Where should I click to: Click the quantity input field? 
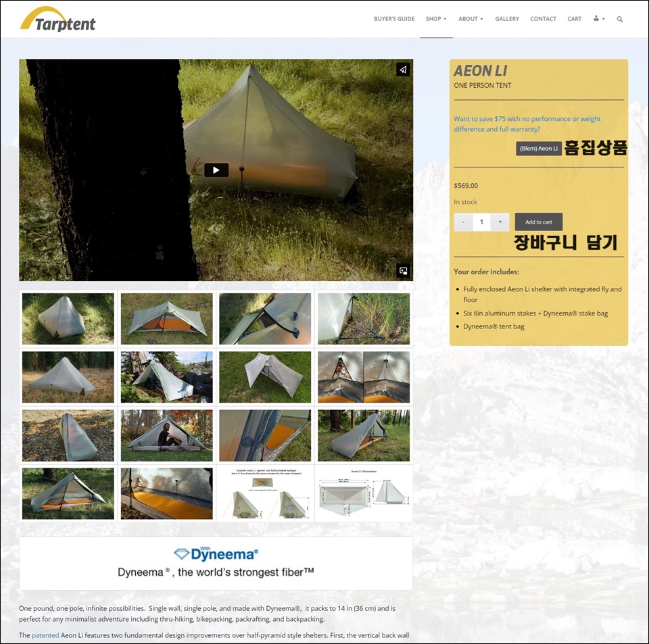coord(481,222)
